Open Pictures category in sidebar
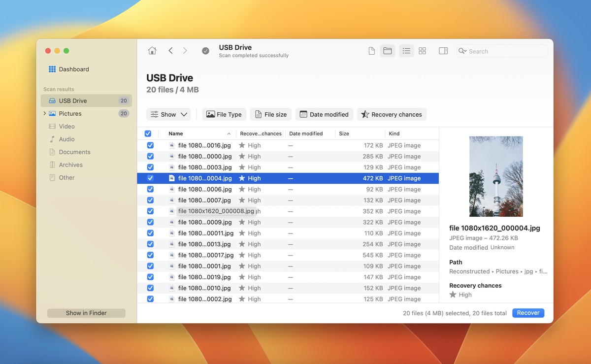The width and height of the screenshot is (591, 364). 86,113
